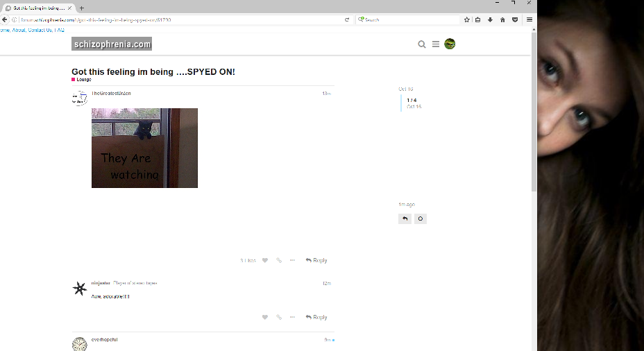Open the user profile avatar in header
This screenshot has height=351, width=644.
450,44
